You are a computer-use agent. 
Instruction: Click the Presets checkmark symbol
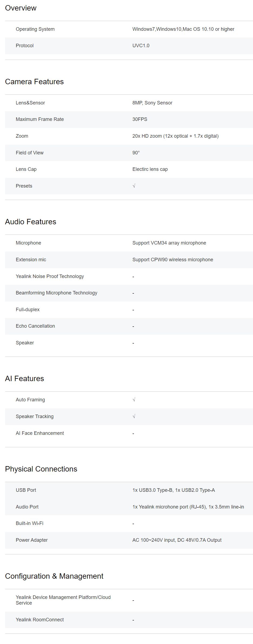pos(134,186)
